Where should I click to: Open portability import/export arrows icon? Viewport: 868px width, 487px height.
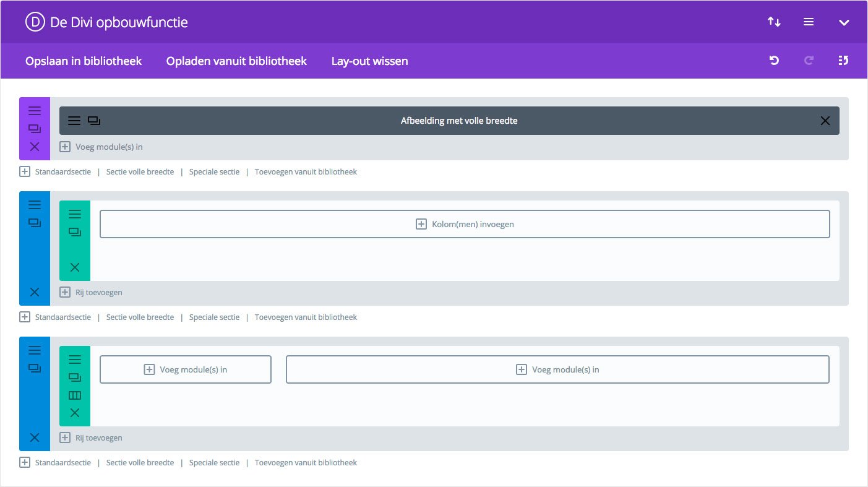774,22
